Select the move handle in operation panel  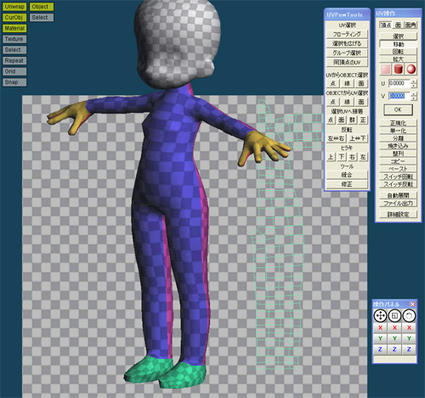(x=380, y=315)
